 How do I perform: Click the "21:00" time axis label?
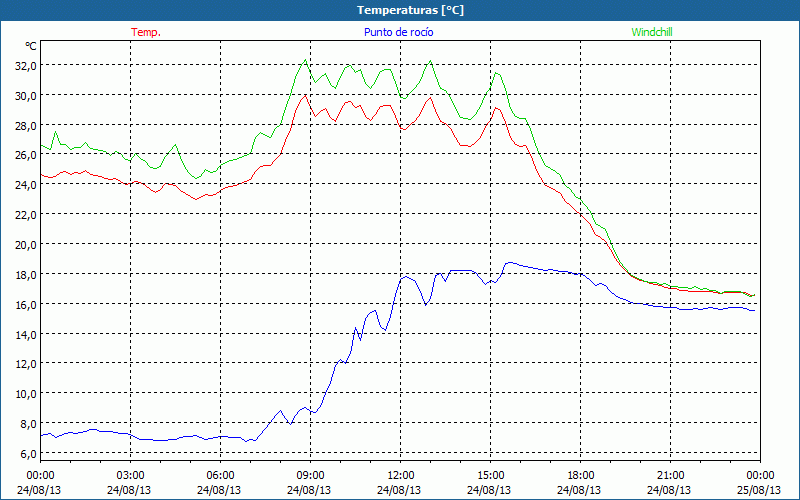(x=670, y=476)
